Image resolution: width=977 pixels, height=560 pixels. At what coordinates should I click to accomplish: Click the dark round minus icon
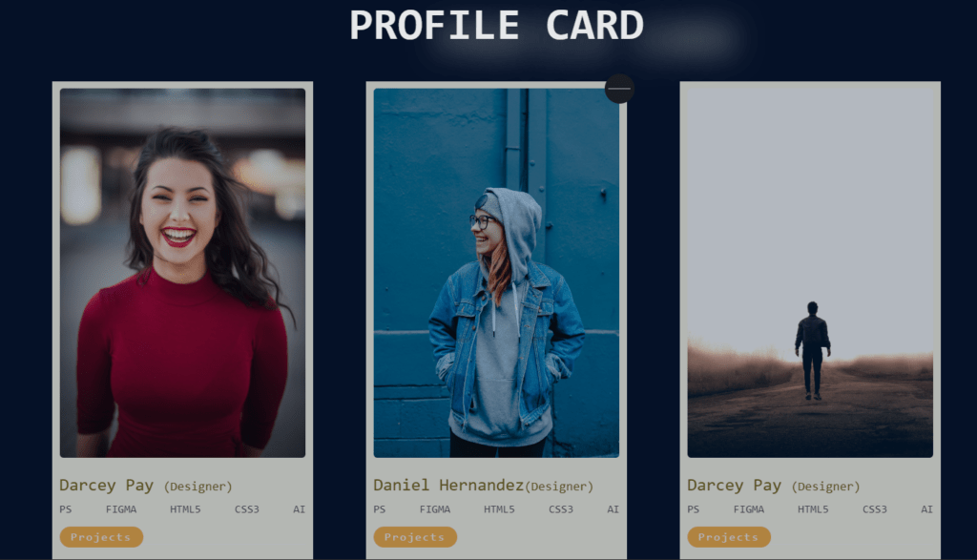(619, 89)
